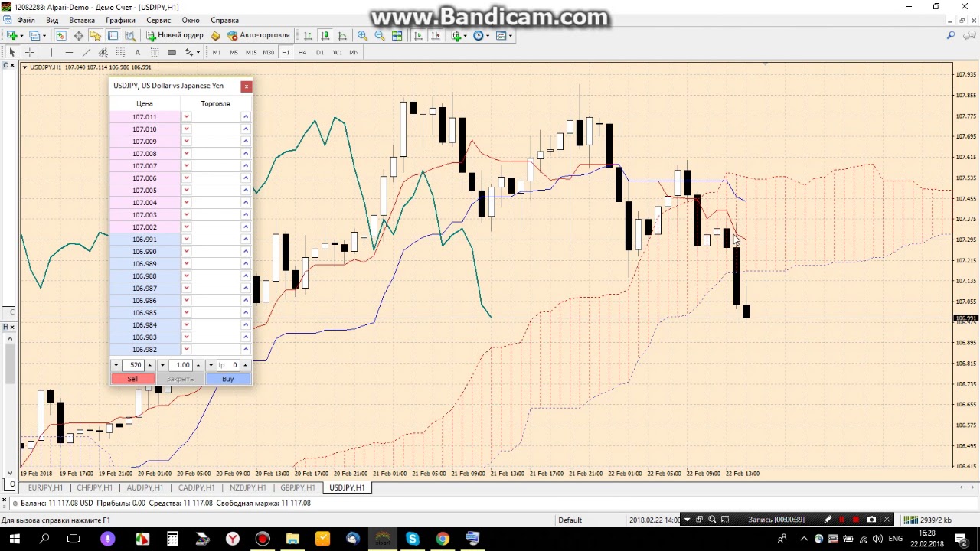Switch chart to candlesticks icon
Viewport: 980px width, 551px height.
(325, 35)
